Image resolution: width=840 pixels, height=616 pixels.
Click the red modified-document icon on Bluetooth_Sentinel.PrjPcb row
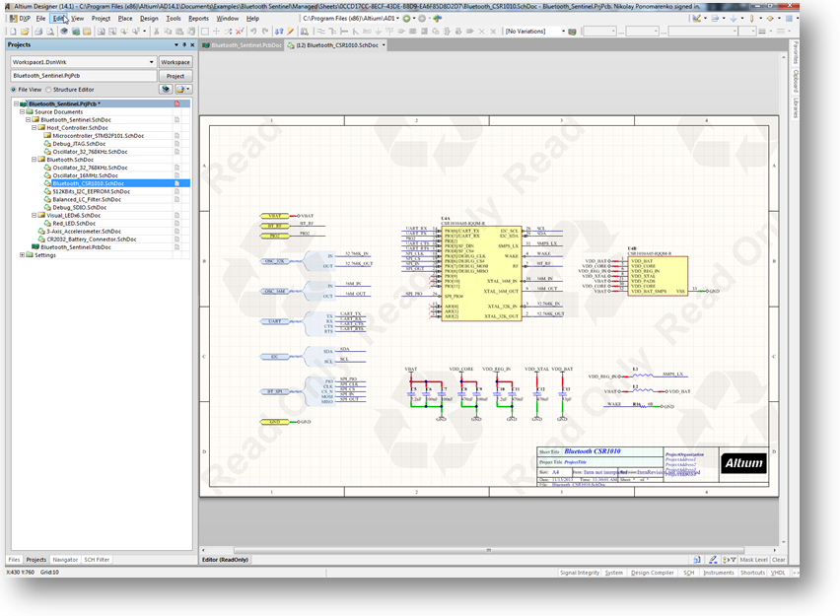pyautogui.click(x=176, y=103)
